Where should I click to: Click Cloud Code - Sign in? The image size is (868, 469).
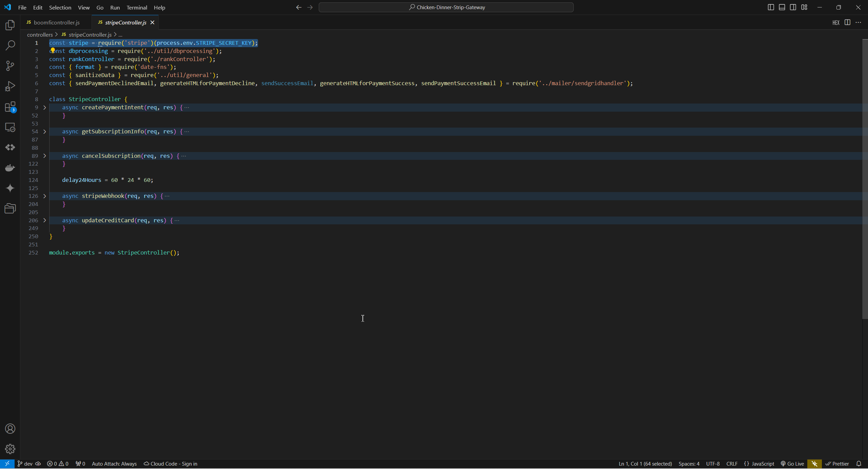[171, 464]
